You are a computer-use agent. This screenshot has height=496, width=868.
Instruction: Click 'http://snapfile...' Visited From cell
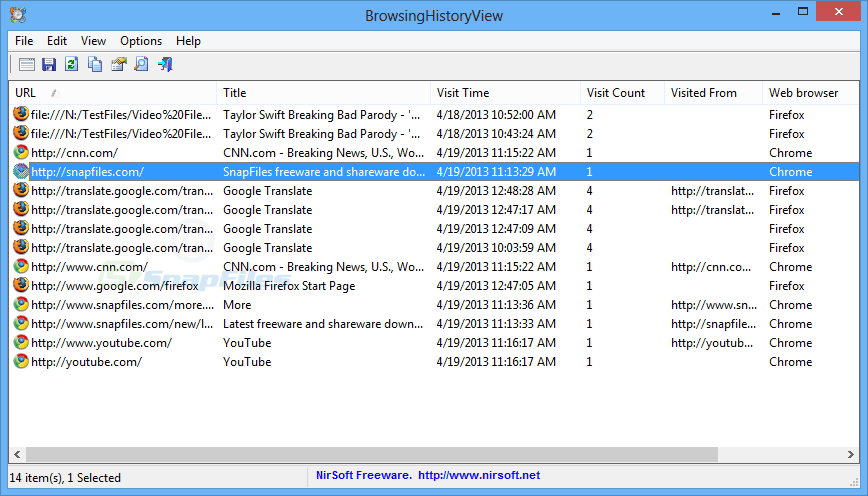pos(713,324)
